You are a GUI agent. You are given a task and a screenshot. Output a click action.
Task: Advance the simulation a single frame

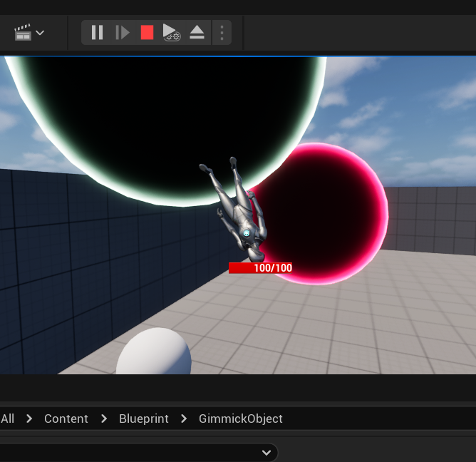click(123, 32)
